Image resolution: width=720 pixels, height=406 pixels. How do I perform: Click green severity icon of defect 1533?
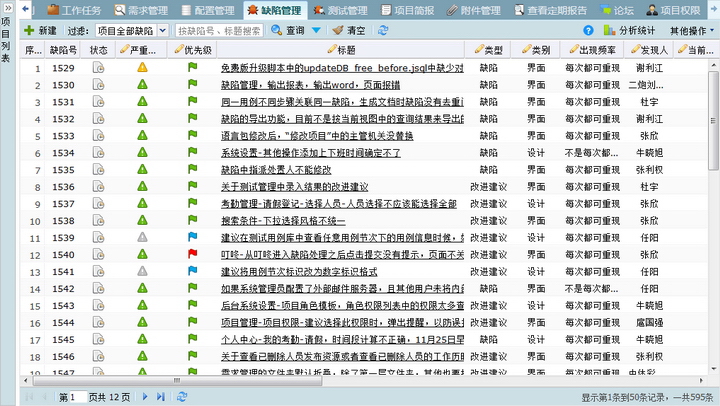tap(142, 135)
